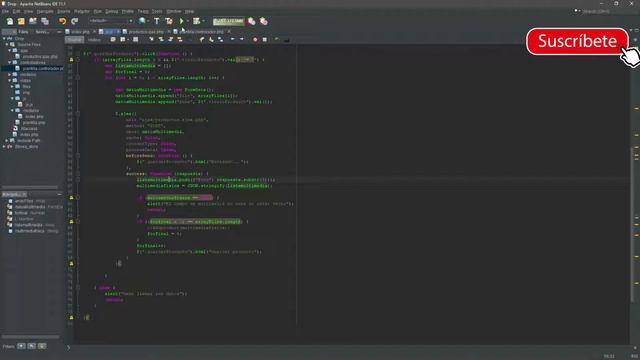Click the Shift Line Left icon
640x360 pixels.
pos(233,40)
